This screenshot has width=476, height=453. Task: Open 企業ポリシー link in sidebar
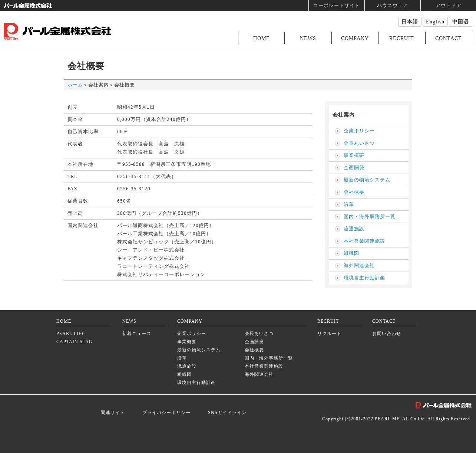pos(359,131)
